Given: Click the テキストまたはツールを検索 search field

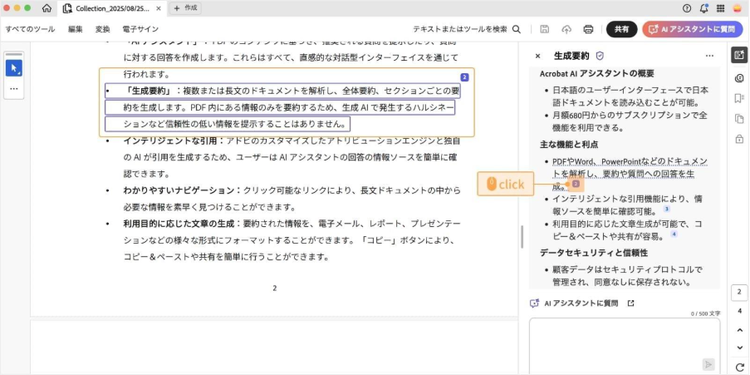Looking at the screenshot, I should click(x=460, y=29).
